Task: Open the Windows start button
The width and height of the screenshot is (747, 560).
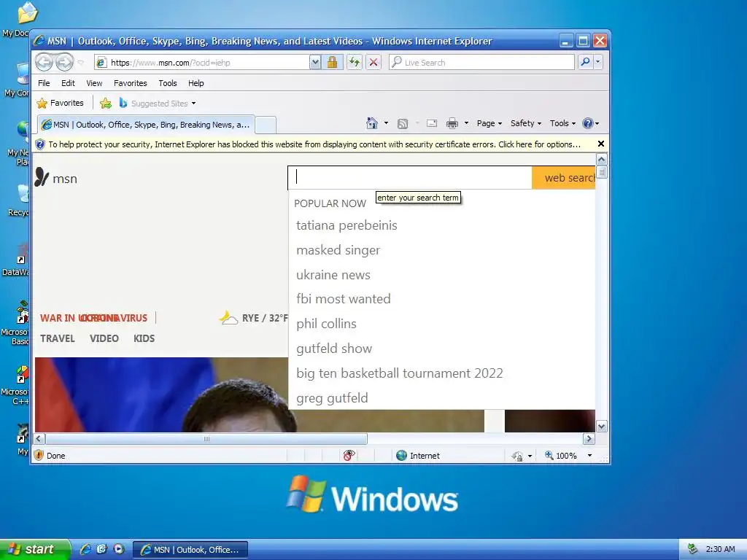Action: point(35,550)
